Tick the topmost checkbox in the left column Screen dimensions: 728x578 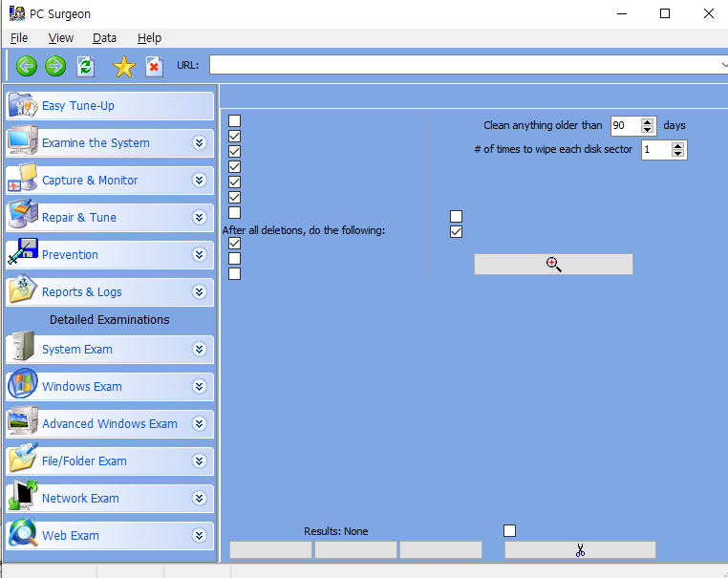234,120
